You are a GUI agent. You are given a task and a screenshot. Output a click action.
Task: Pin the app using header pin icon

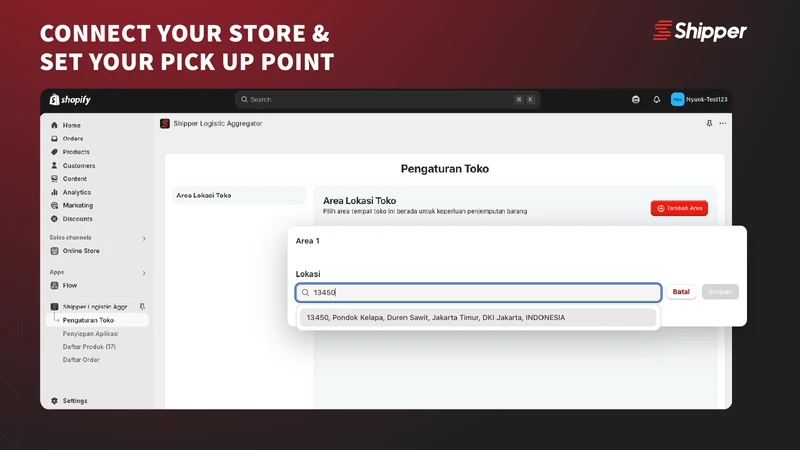click(709, 123)
